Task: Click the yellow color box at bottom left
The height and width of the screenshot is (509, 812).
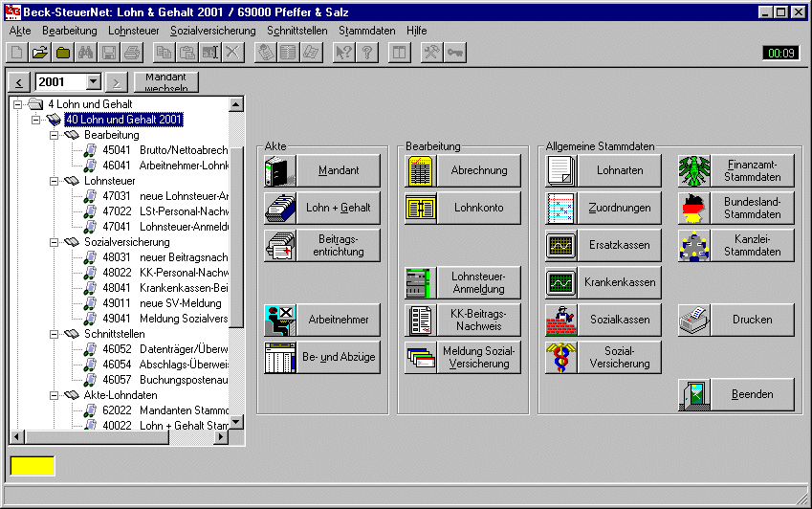Action: (x=33, y=466)
